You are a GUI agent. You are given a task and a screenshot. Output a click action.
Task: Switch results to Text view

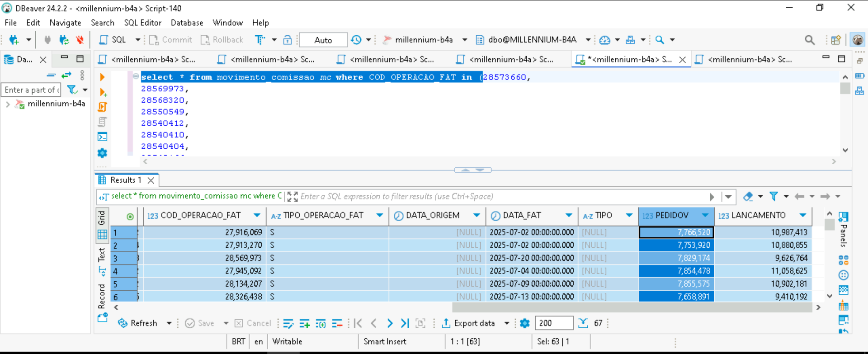tap(102, 261)
